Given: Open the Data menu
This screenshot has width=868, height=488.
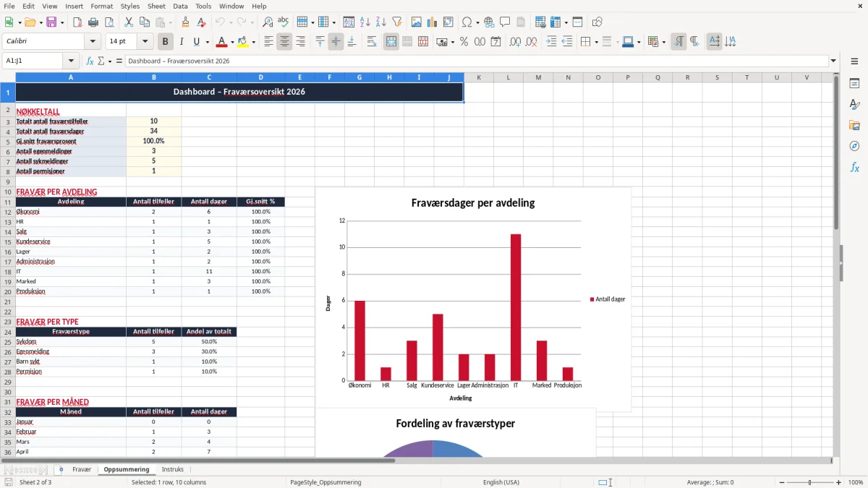Looking at the screenshot, I should click(x=180, y=6).
